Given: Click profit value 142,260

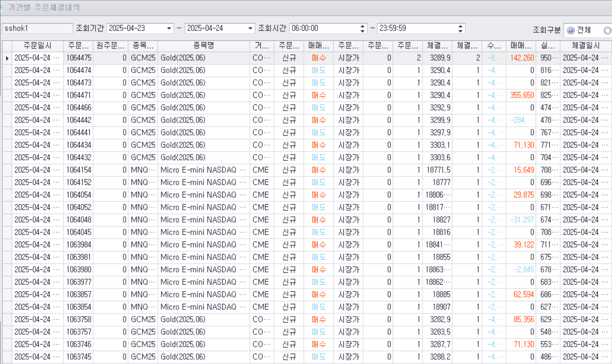Looking at the screenshot, I should coord(522,58).
